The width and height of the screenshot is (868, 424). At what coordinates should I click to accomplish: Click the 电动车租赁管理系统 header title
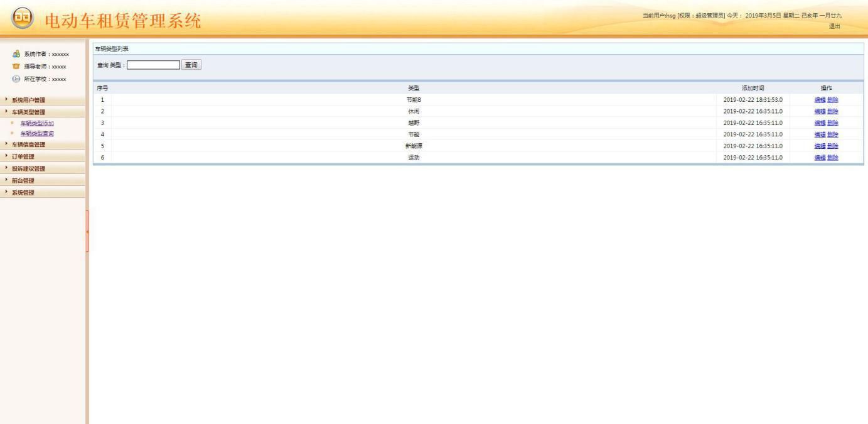123,21
